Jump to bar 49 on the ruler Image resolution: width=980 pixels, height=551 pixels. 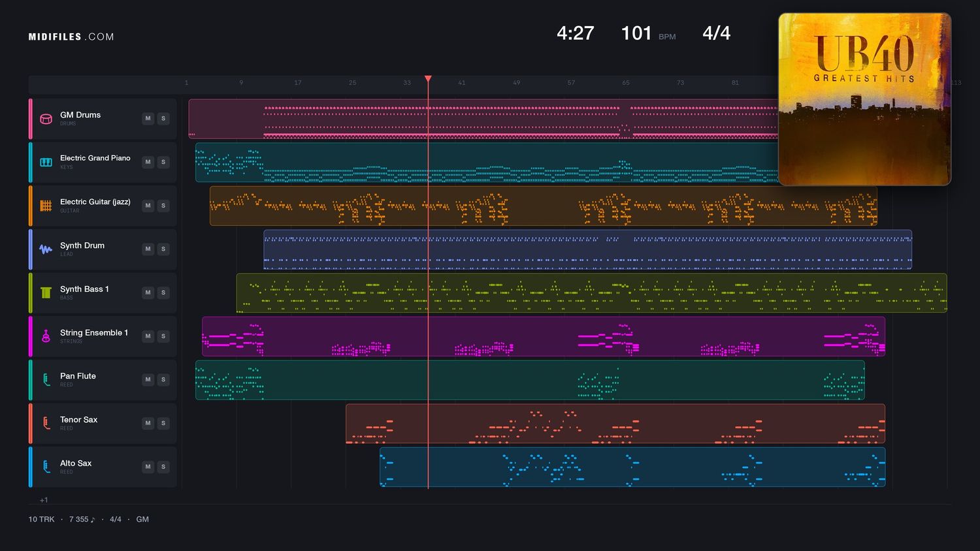click(517, 83)
